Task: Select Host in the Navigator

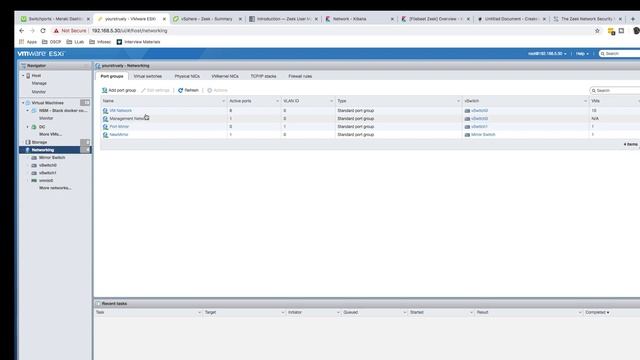Action: pyautogui.click(x=36, y=76)
